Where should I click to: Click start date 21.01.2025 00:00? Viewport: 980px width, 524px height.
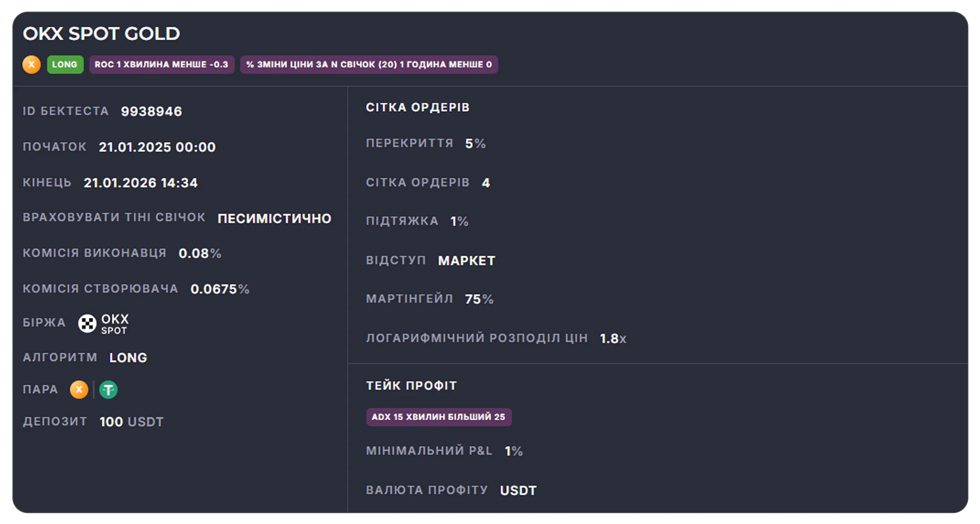click(x=157, y=147)
